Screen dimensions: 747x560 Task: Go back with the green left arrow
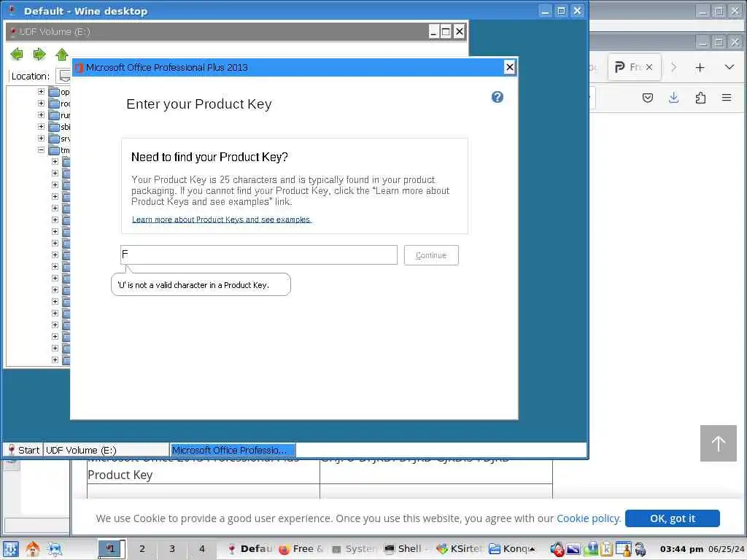[17, 54]
